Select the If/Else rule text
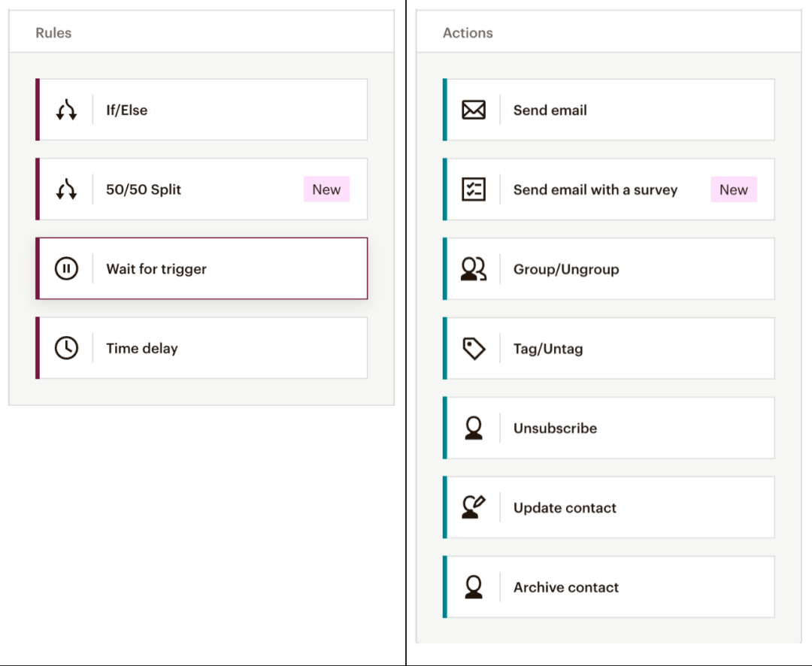812x666 pixels. coord(126,110)
